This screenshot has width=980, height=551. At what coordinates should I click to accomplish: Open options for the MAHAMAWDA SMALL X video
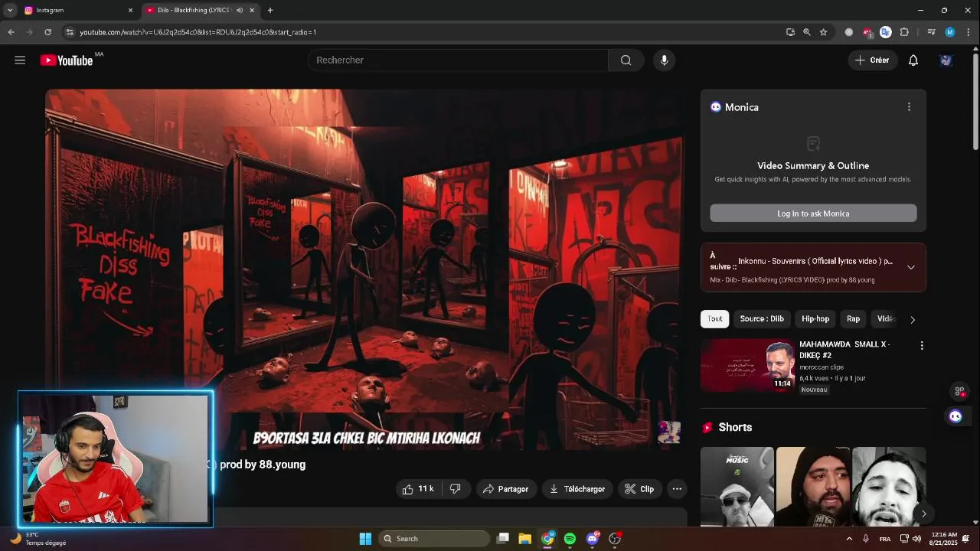922,346
